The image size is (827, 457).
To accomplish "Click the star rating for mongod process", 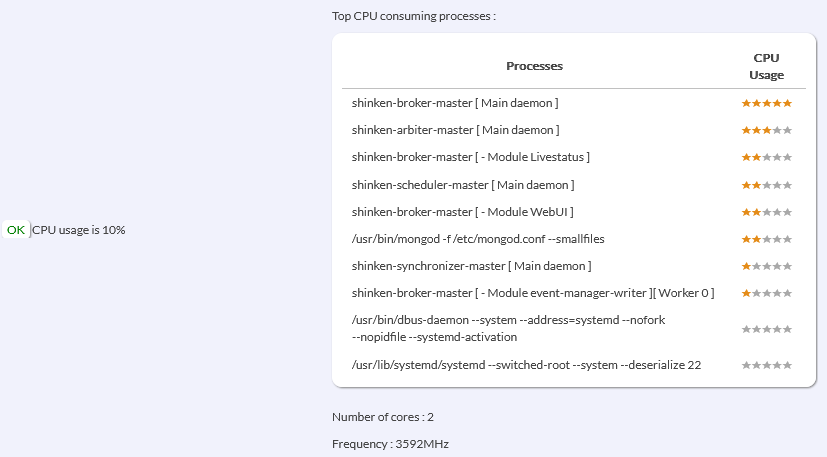I will 766,239.
